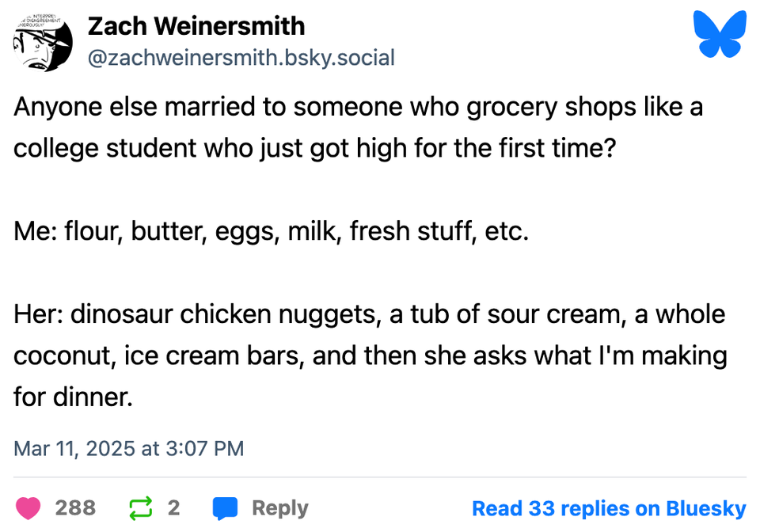Click the "3:07 PM" time text
This screenshot has height=532, width=760.
click(x=204, y=448)
